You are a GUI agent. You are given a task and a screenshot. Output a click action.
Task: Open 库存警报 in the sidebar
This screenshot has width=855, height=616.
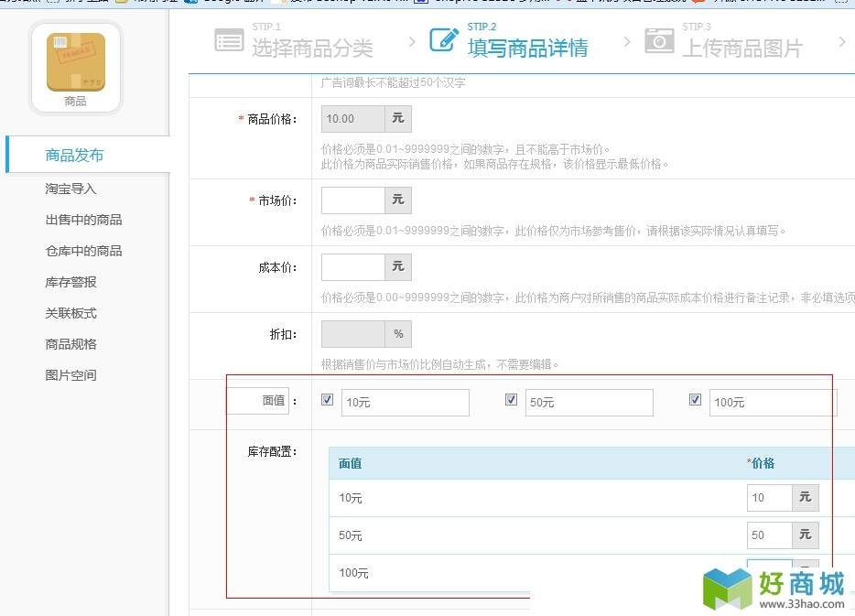pyautogui.click(x=70, y=282)
